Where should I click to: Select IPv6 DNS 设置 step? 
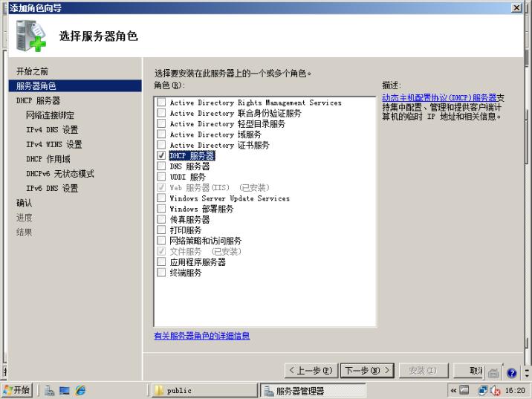pos(52,188)
